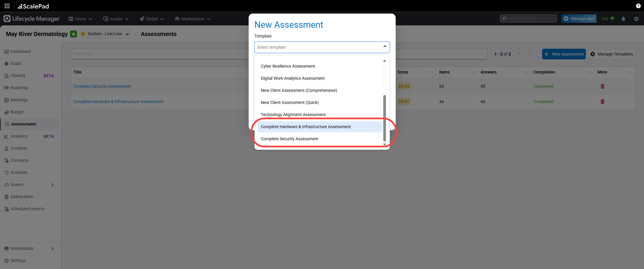Expand the sidebar Marketplace submenu
644x269 pixels.
53,249
